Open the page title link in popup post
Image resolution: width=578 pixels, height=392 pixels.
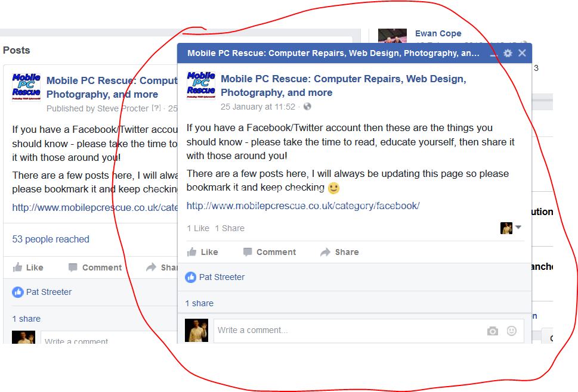click(x=344, y=85)
